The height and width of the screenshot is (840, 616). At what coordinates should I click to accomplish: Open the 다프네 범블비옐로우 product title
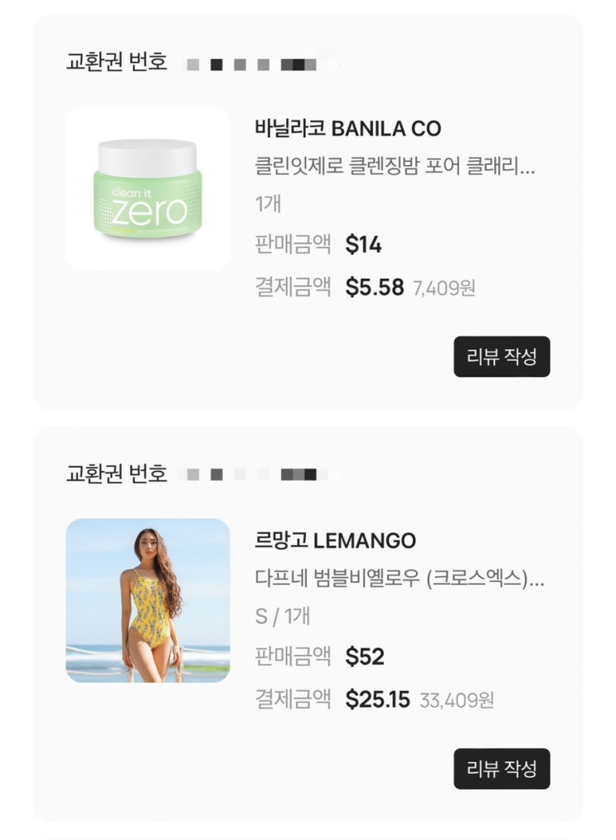[399, 578]
